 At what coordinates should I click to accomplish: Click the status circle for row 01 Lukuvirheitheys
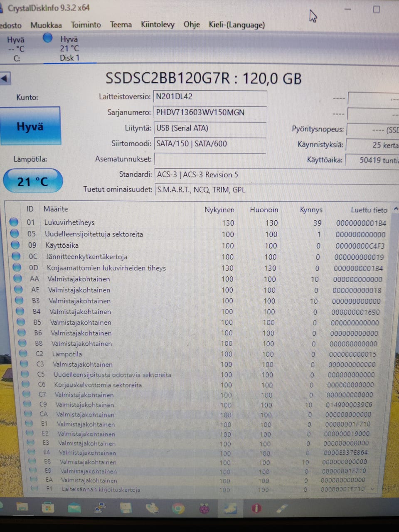tap(14, 222)
